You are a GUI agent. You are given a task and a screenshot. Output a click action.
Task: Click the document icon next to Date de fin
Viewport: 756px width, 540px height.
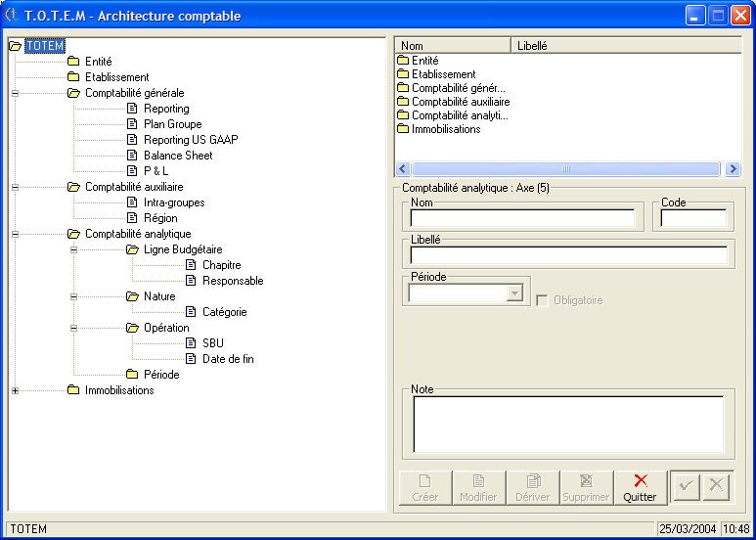(191, 359)
